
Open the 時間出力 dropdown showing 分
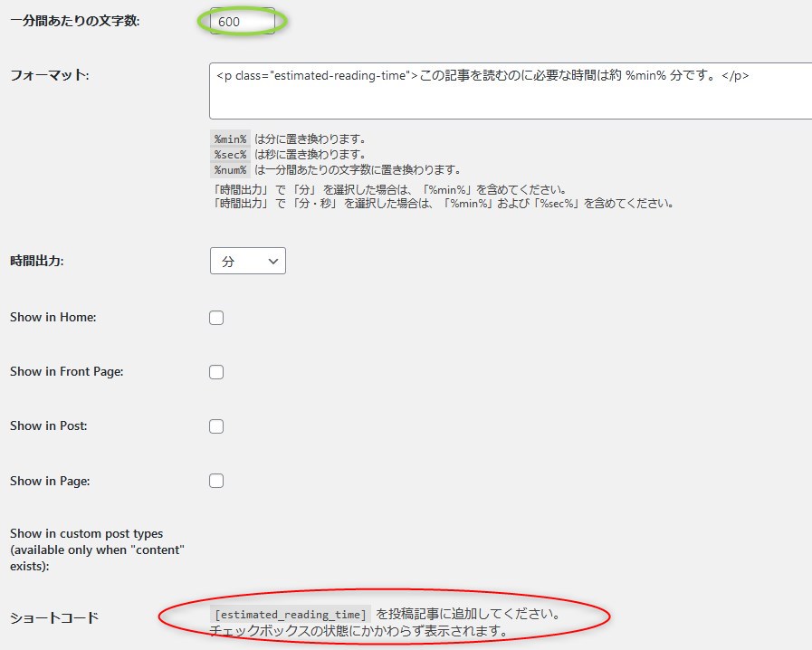247,261
